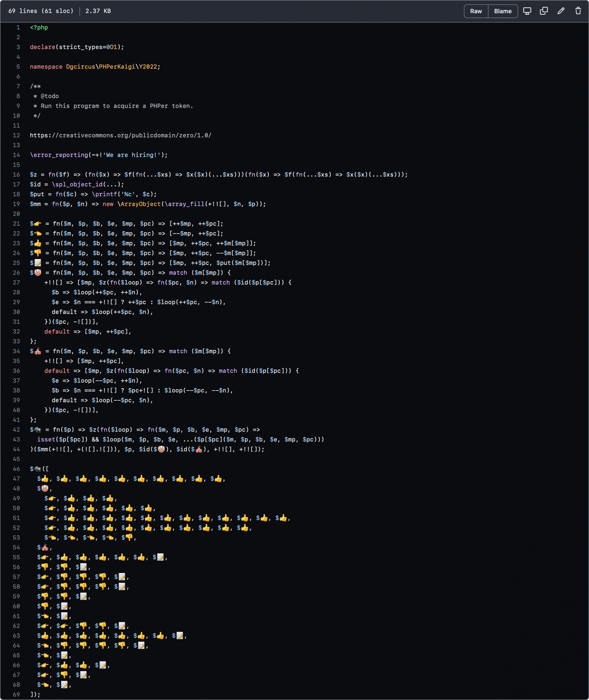589x700 pixels.
Task: Open file in GitHub Desktop icon
Action: (x=527, y=11)
